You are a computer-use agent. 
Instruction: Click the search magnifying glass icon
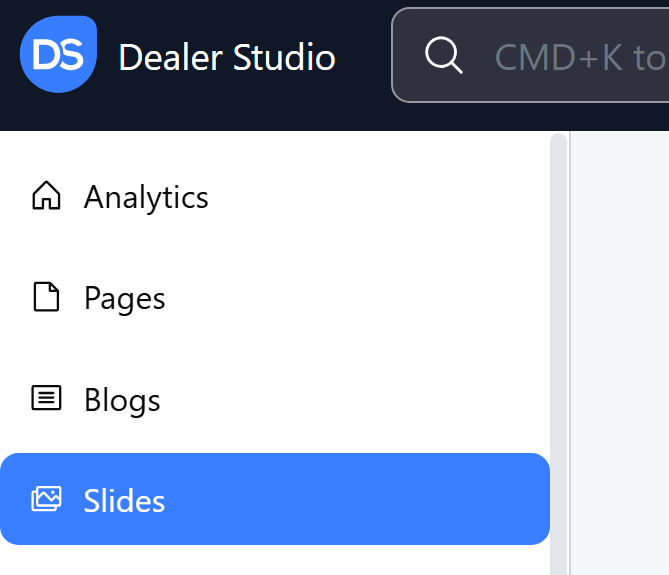pyautogui.click(x=443, y=56)
